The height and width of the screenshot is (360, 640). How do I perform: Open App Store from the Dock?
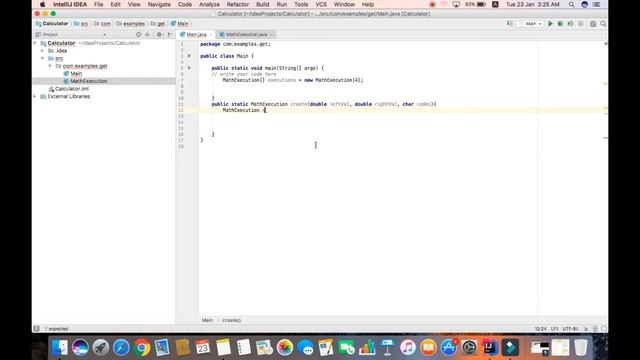coord(449,348)
